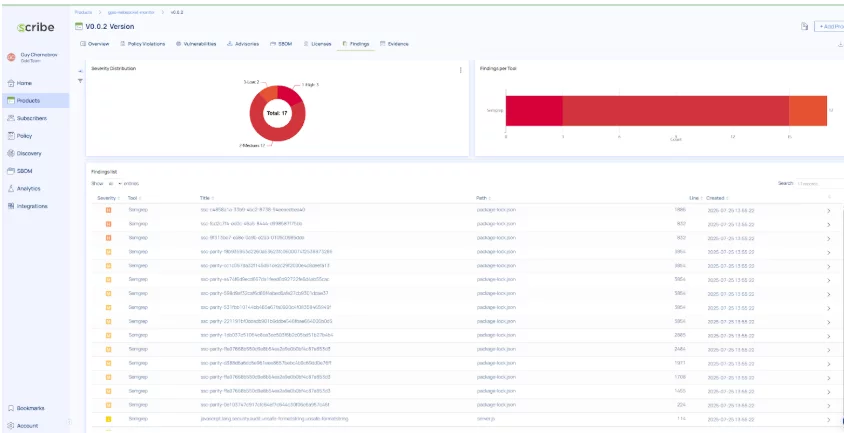Sort findings by Path column

click(483, 198)
